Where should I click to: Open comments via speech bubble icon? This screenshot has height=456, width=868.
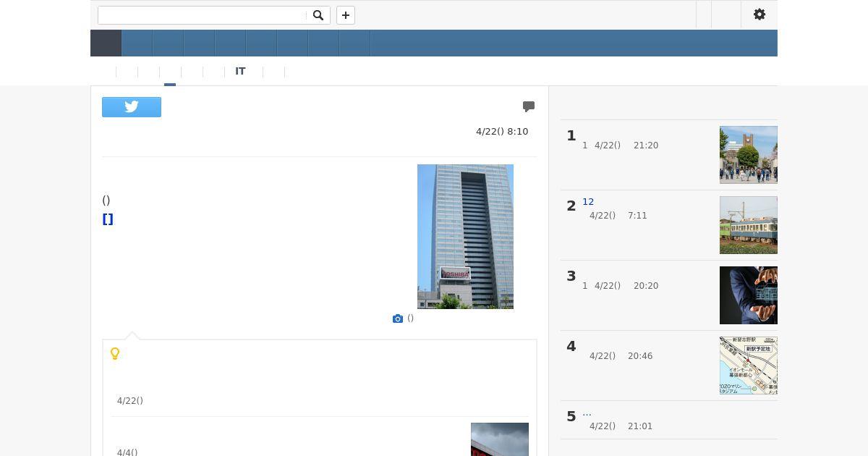point(529,106)
